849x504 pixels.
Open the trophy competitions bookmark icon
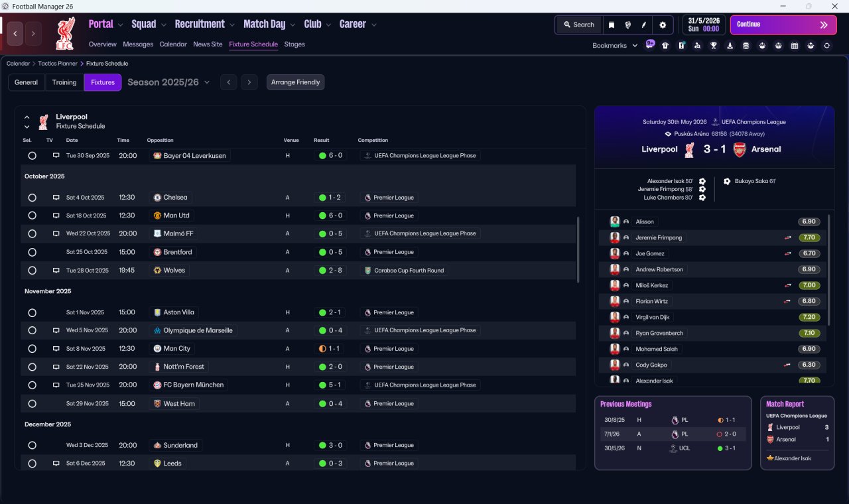(714, 46)
